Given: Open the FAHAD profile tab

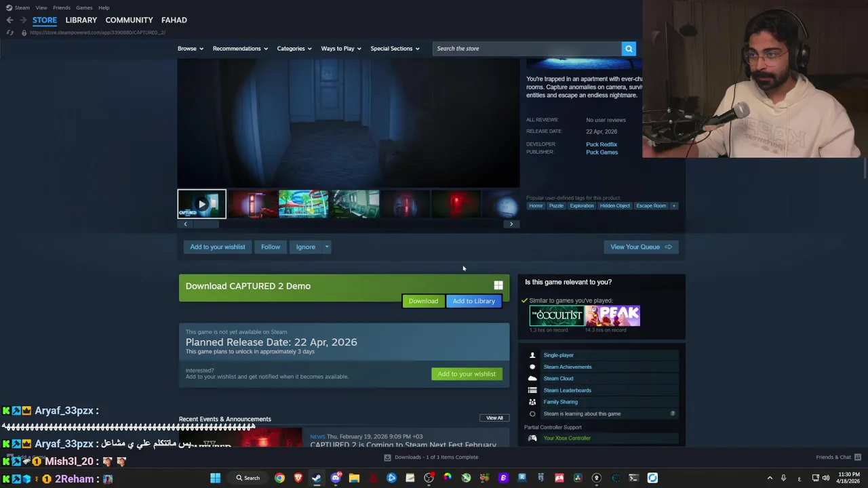Looking at the screenshot, I should [174, 20].
